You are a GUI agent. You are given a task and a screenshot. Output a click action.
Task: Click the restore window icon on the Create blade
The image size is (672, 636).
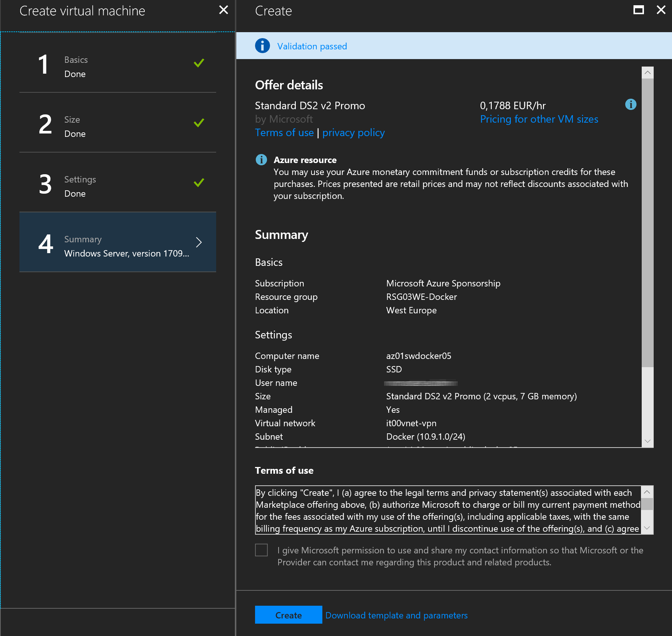point(638,10)
